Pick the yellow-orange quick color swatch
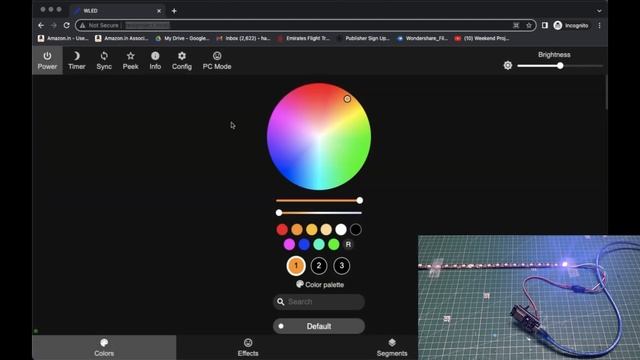Viewport: 640px width, 360px height. pos(311,229)
